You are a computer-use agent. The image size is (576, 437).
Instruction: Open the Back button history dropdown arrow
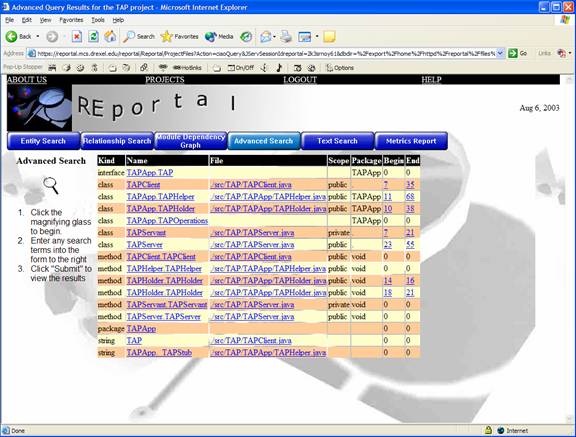pyautogui.click(x=37, y=36)
